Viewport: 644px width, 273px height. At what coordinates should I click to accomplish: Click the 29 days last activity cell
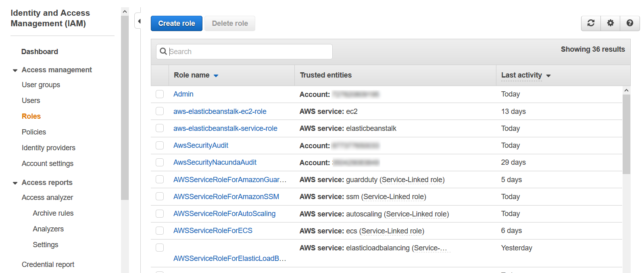513,162
